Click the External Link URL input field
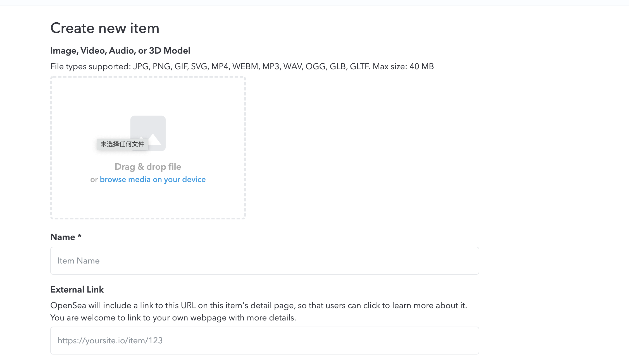This screenshot has height=364, width=629. point(265,341)
